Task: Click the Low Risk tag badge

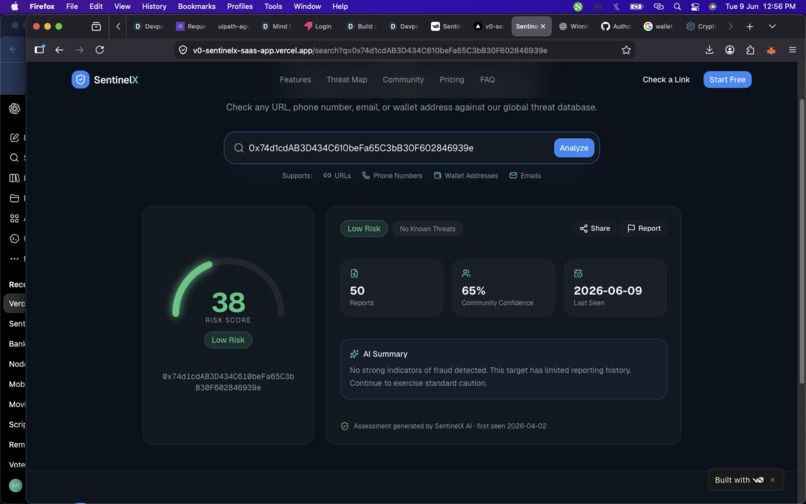Action: pos(364,228)
